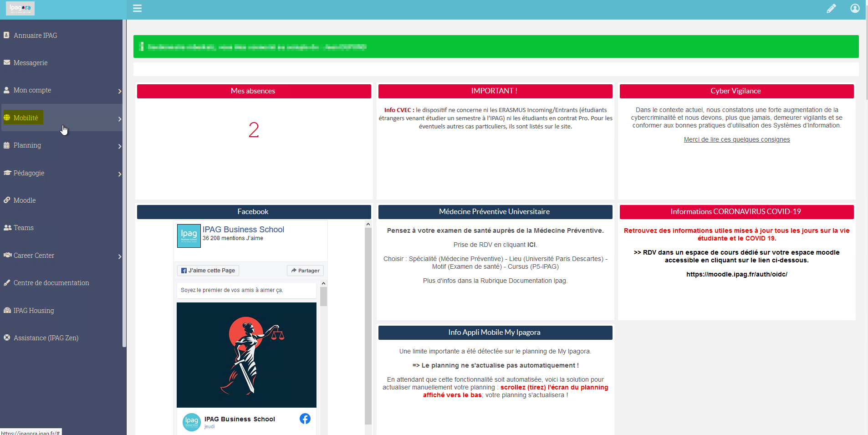Viewport: 868px width, 435px height.
Task: Expand the Pédagogie submenu chevron
Action: [x=120, y=174]
